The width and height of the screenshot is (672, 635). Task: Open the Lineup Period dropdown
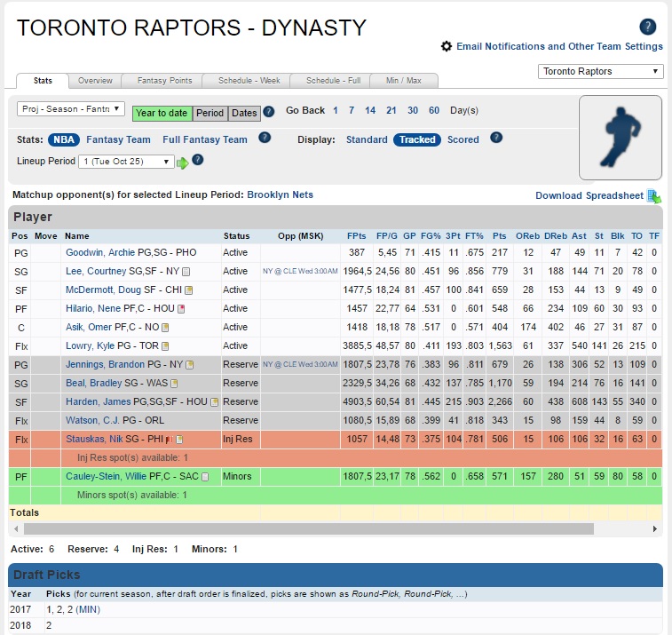(x=126, y=162)
